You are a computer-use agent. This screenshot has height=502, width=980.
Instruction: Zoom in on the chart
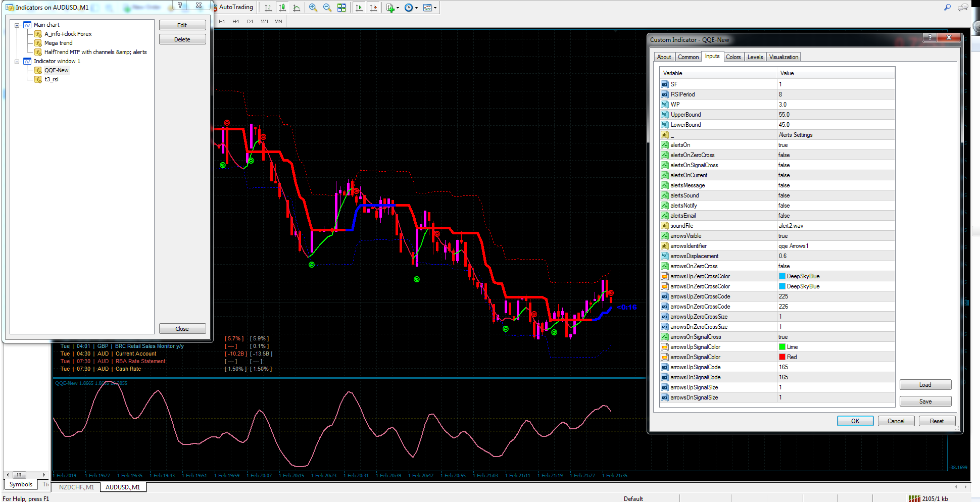[313, 8]
